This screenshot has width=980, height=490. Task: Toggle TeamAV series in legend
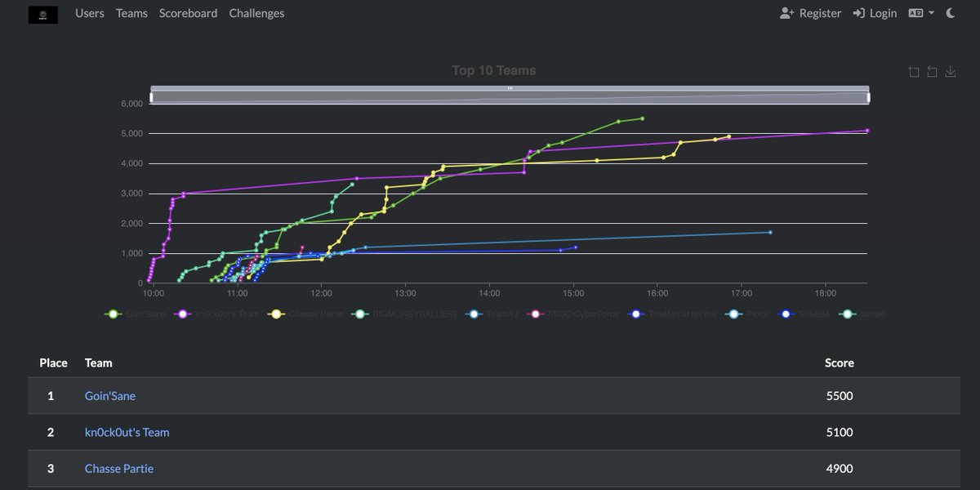492,314
